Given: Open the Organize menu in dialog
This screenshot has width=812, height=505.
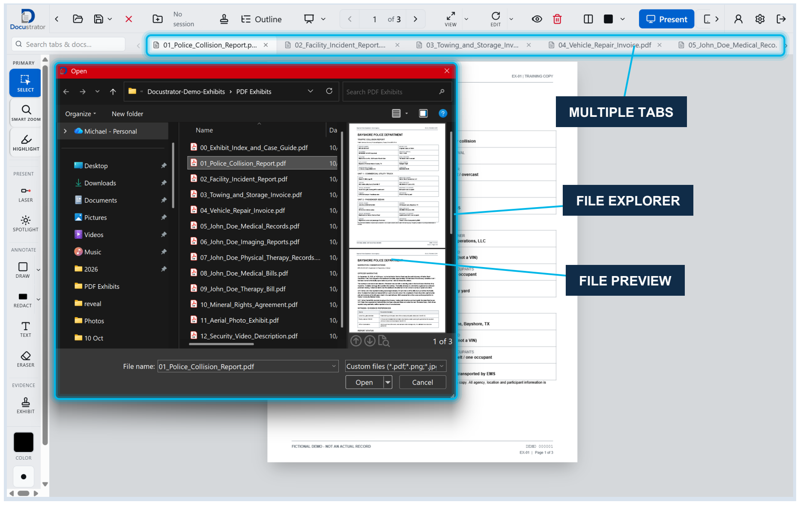Looking at the screenshot, I should (81, 113).
